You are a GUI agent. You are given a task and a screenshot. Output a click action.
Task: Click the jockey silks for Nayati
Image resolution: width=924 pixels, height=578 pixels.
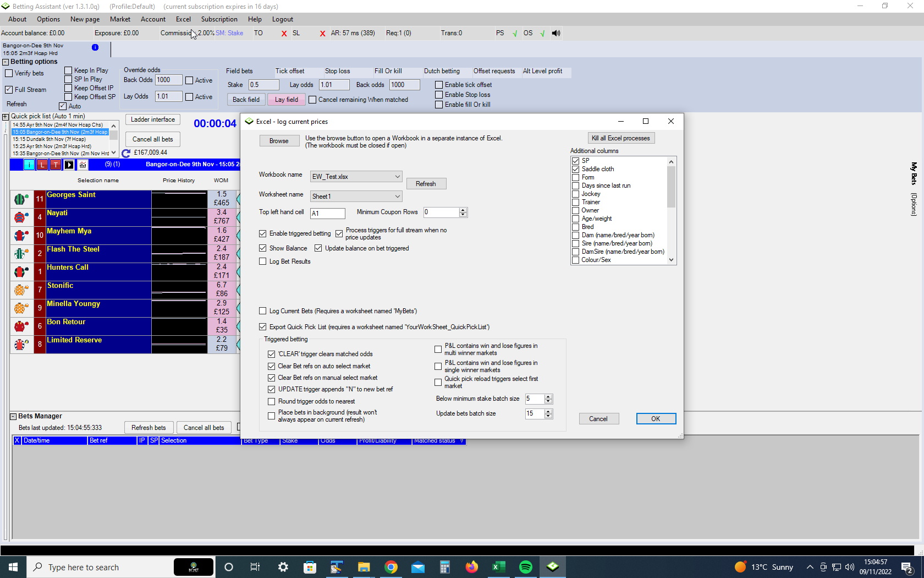(21, 217)
